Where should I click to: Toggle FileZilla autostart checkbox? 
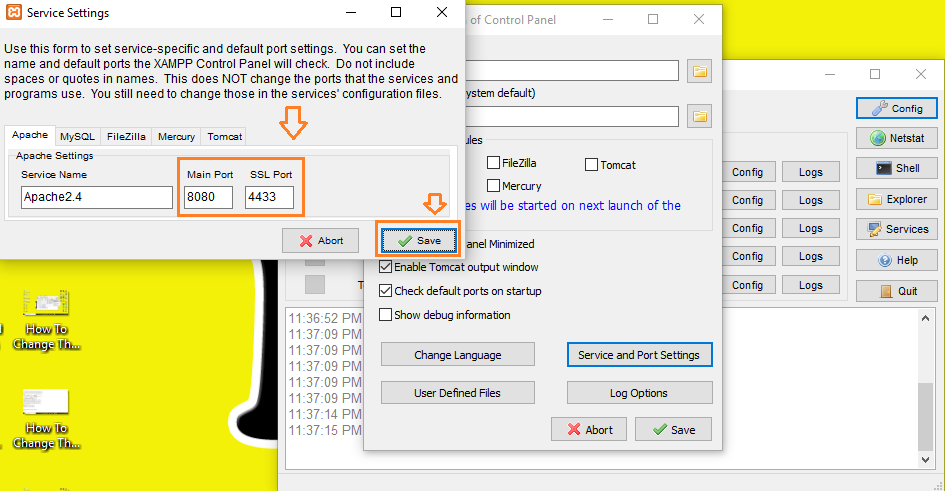[x=494, y=163]
